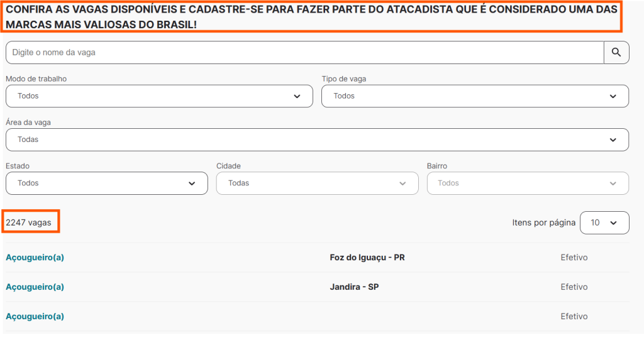The image size is (644, 340).
Task: Select the Estado filter combo box
Action: point(107,183)
